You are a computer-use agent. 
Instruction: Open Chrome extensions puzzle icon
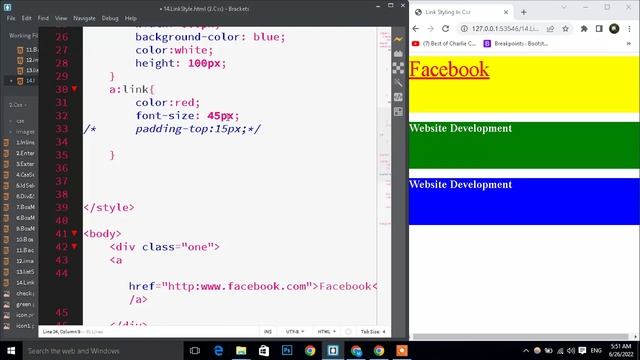[x=584, y=29]
